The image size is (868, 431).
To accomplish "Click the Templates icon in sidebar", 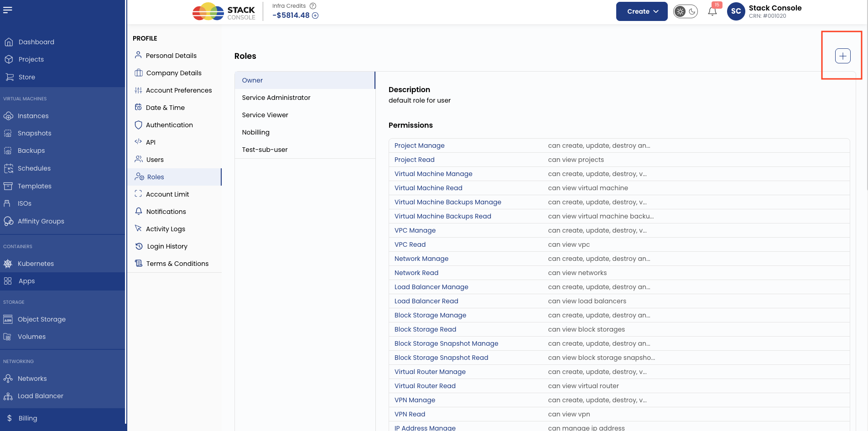I will pos(8,186).
